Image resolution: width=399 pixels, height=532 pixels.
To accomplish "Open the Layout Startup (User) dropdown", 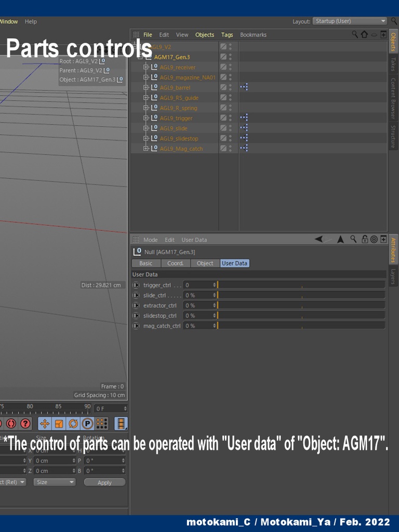I will click(350, 21).
